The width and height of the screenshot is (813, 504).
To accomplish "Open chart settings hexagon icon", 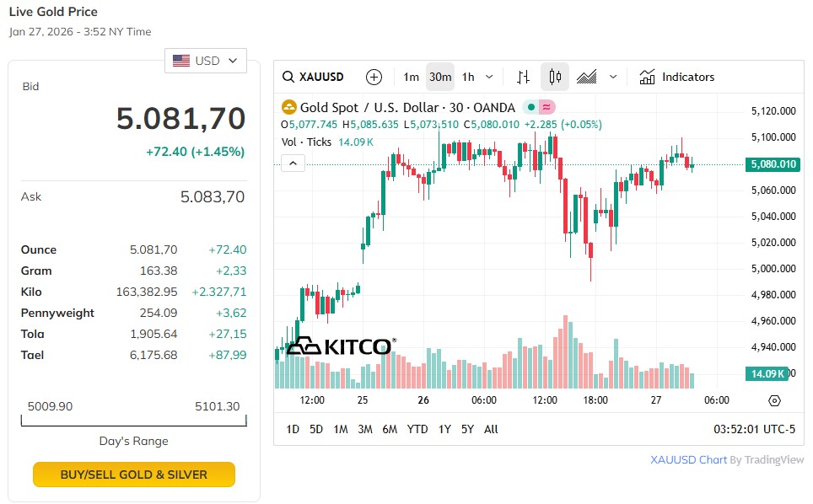I will pos(775,400).
